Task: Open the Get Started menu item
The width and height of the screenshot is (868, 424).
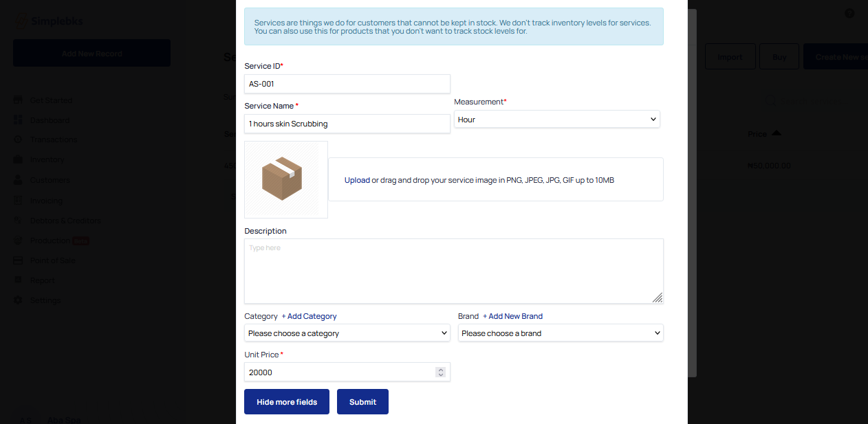Action: coord(51,100)
